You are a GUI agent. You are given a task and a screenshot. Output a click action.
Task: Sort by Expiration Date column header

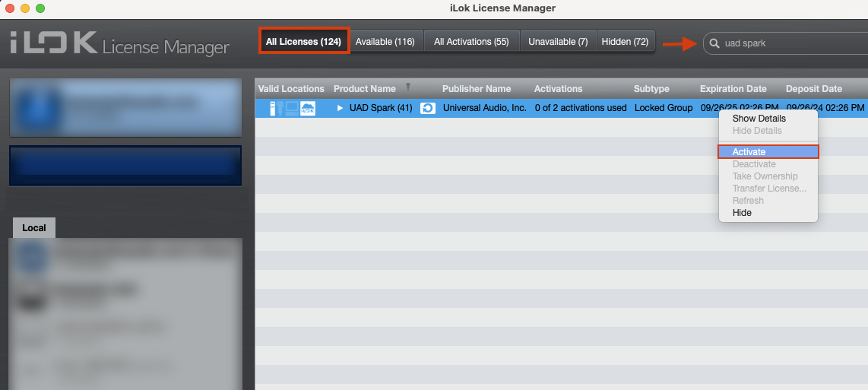click(x=733, y=89)
